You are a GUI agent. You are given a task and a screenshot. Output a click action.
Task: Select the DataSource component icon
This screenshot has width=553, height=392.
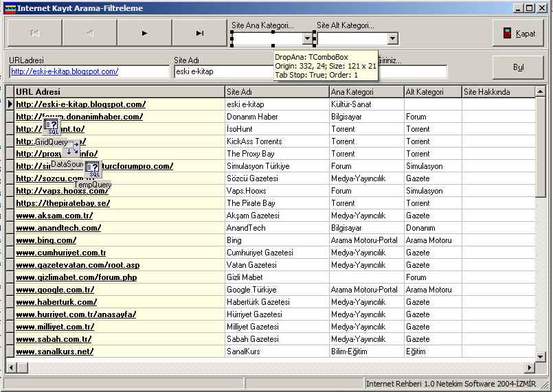click(72, 149)
